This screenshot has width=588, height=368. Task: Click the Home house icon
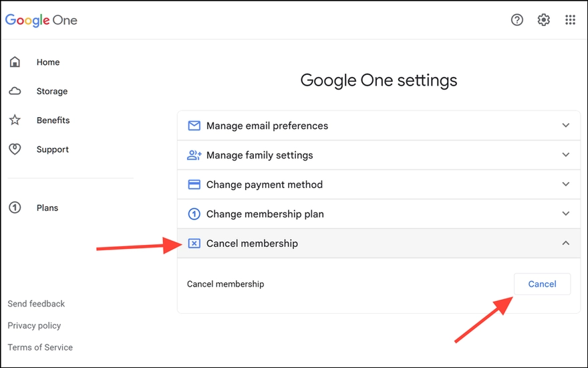(x=15, y=62)
